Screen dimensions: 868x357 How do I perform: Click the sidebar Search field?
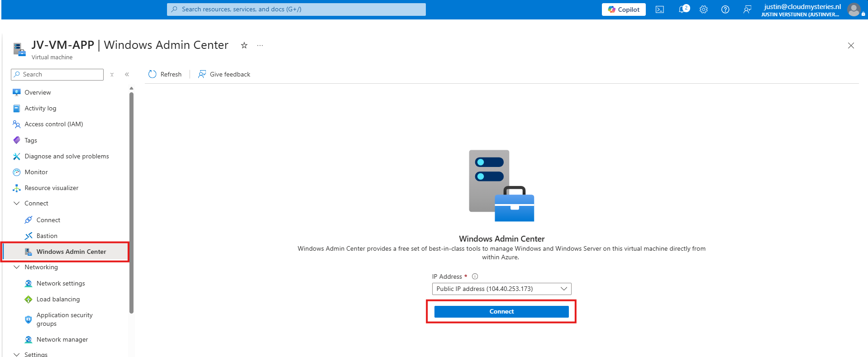pyautogui.click(x=57, y=75)
